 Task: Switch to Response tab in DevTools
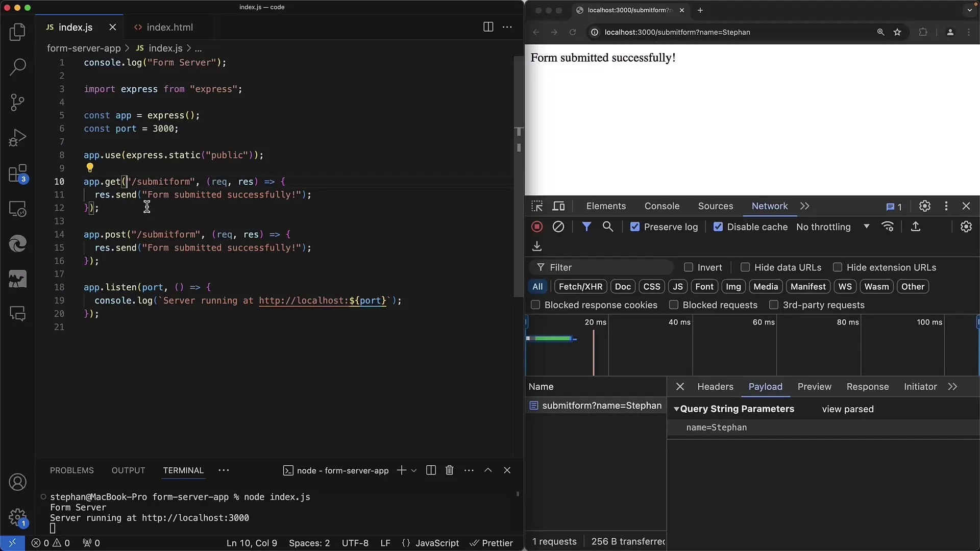coord(868,386)
